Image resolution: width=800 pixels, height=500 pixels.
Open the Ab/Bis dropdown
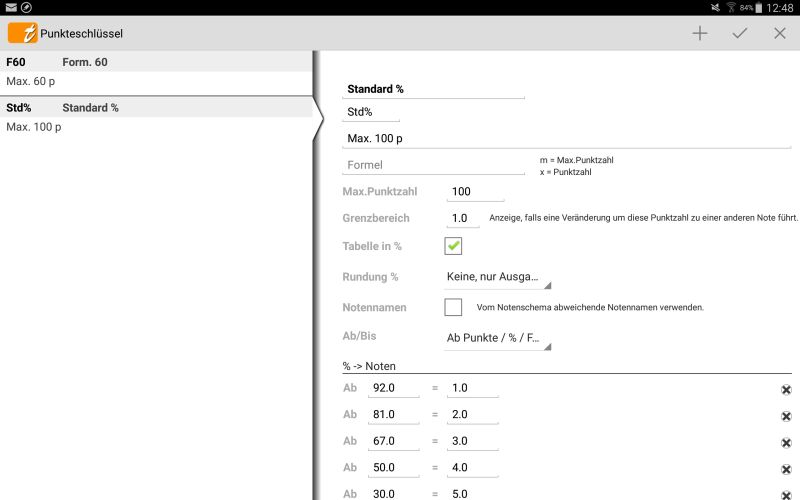(x=497, y=339)
